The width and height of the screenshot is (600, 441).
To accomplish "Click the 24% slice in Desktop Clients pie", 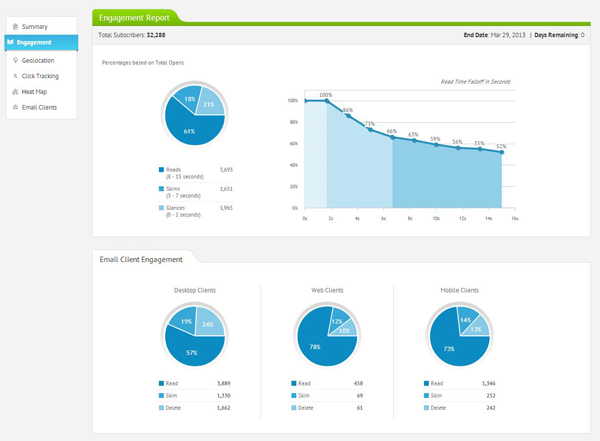I will coord(208,324).
